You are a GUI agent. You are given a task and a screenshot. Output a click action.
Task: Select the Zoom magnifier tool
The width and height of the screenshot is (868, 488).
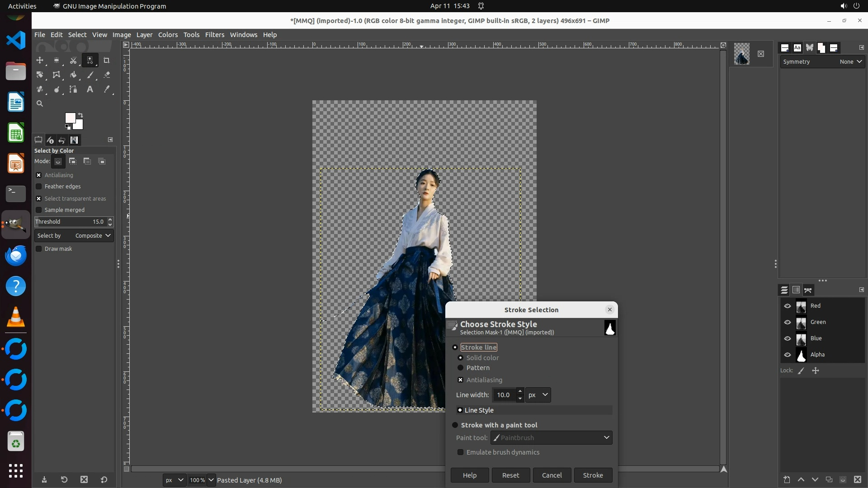(40, 103)
